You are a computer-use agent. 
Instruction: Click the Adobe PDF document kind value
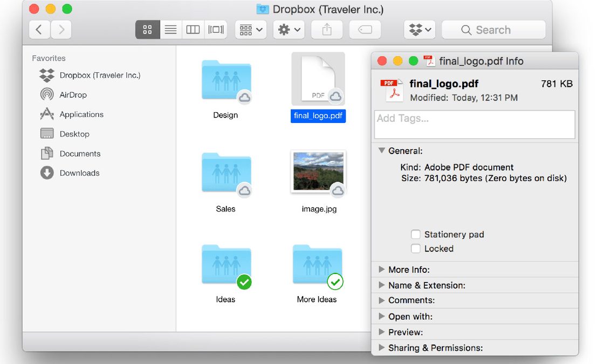pyautogui.click(x=469, y=167)
